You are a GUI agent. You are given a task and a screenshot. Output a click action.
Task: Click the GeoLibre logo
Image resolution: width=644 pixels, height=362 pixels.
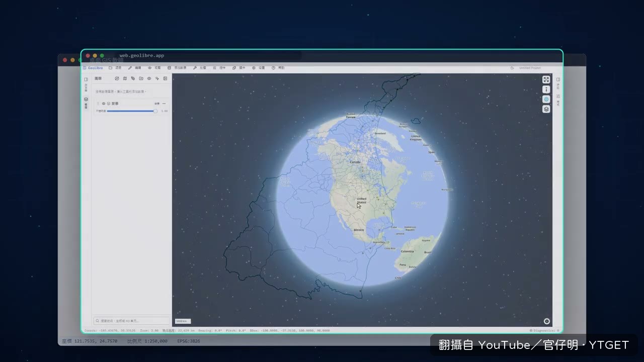click(93, 68)
